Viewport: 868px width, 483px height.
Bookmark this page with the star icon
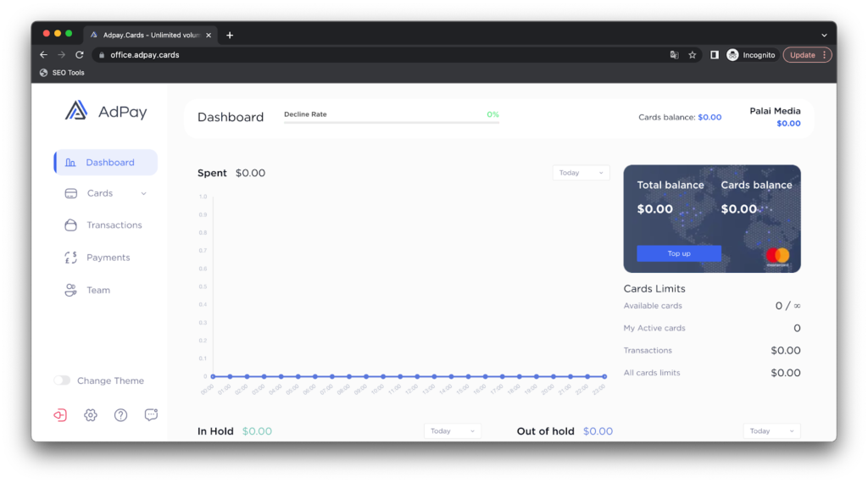[693, 55]
